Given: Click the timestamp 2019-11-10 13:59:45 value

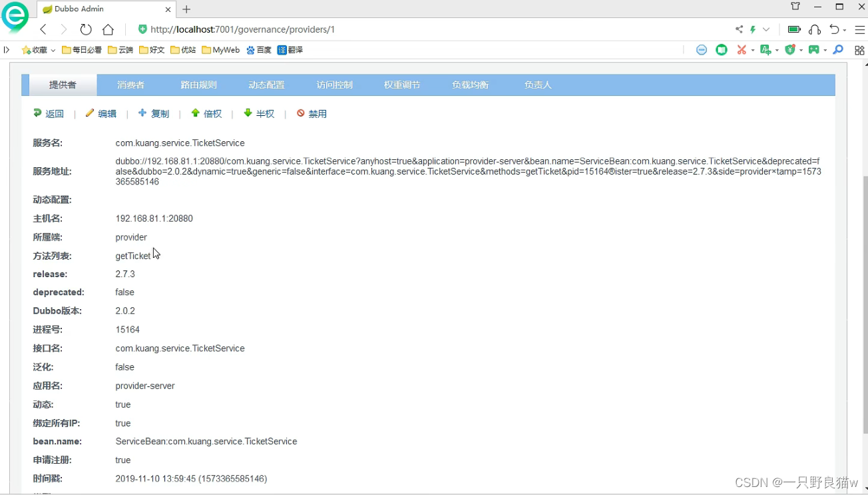Looking at the screenshot, I should (x=191, y=479).
